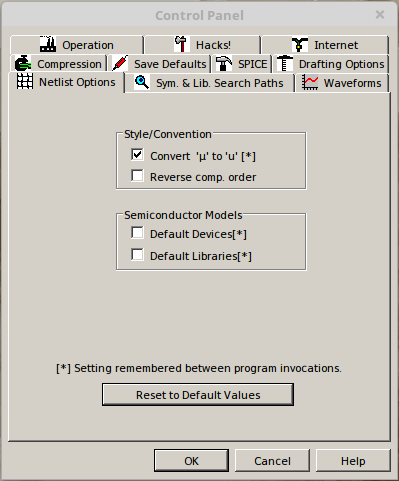Click the Style/Convention group label
399x481 pixels.
pyautogui.click(x=168, y=134)
